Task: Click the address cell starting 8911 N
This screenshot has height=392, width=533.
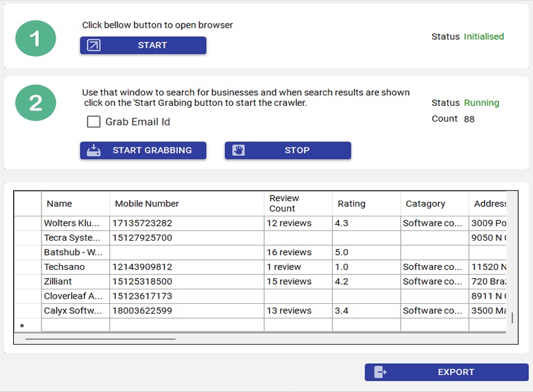Action: point(488,296)
